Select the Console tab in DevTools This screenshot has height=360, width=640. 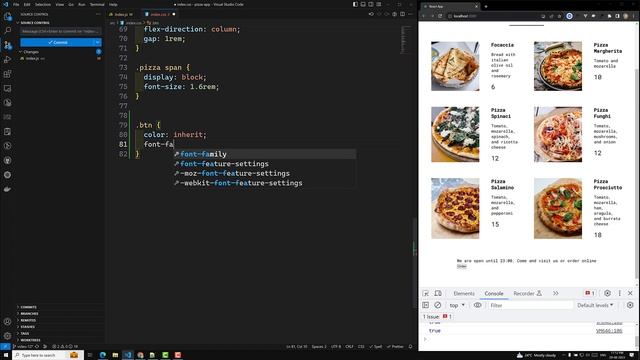493,293
